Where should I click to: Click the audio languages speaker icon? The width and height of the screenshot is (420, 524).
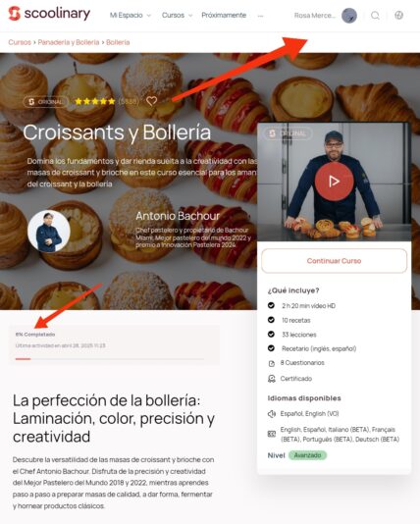click(x=271, y=414)
